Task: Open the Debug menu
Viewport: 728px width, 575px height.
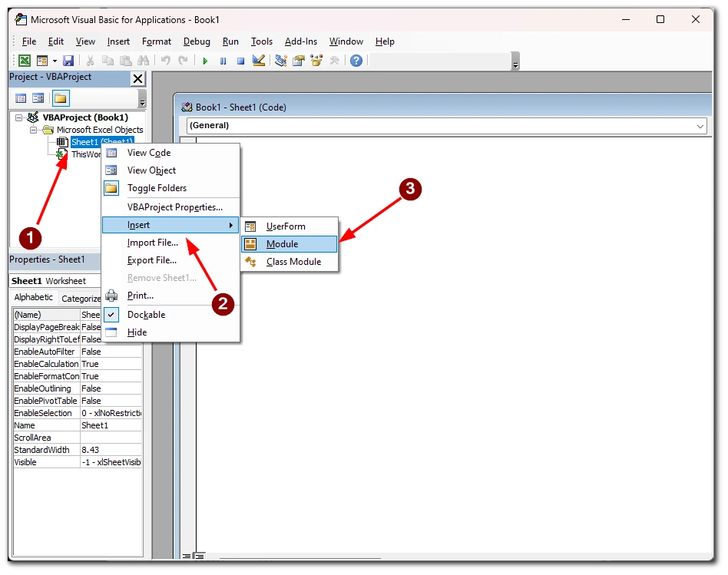Action: coord(197,41)
